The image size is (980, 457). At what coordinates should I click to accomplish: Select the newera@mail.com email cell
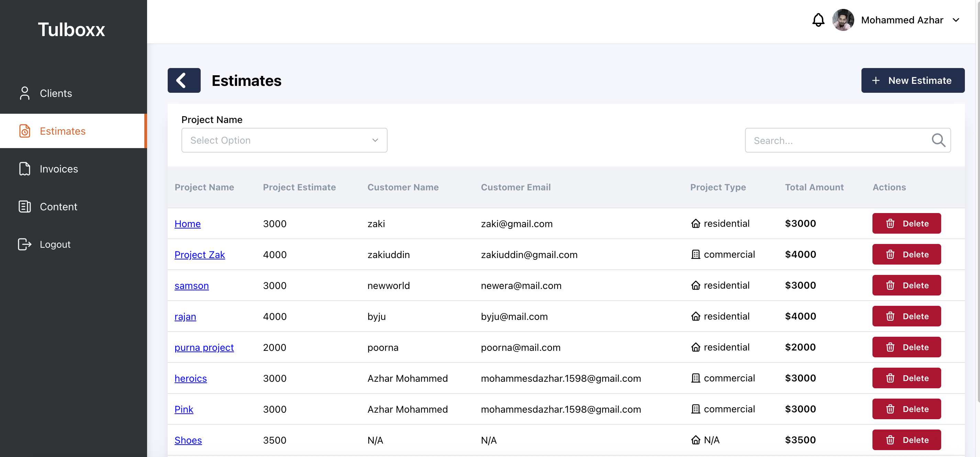(x=521, y=286)
